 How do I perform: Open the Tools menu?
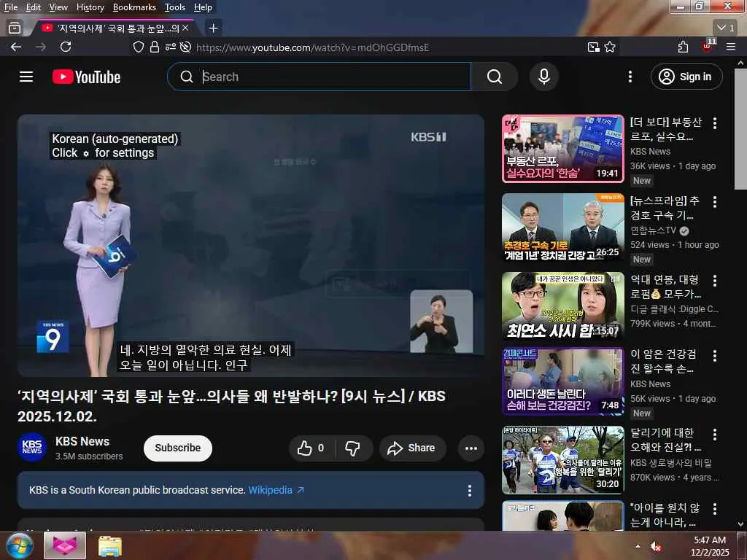tap(175, 7)
